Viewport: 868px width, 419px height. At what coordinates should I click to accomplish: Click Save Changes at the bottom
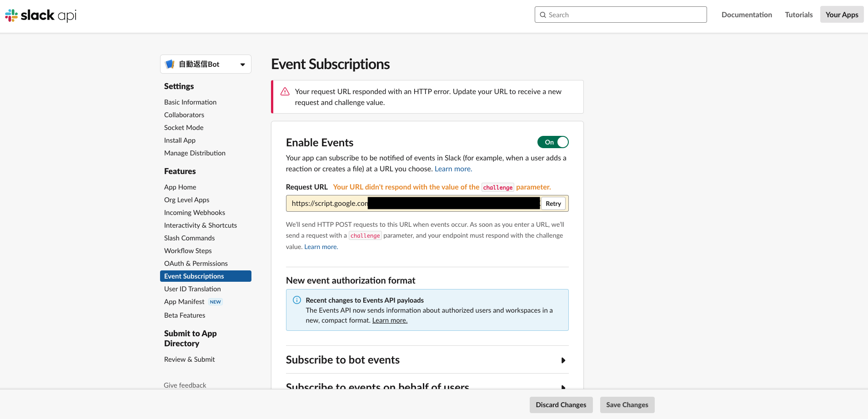pyautogui.click(x=627, y=404)
